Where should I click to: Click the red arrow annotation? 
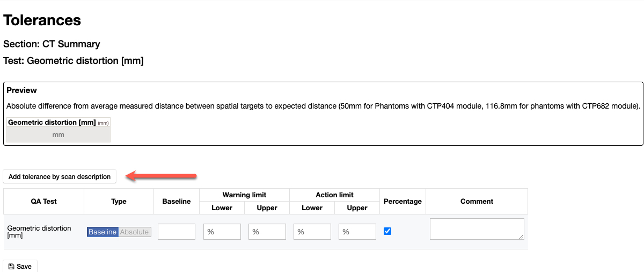[162, 175]
